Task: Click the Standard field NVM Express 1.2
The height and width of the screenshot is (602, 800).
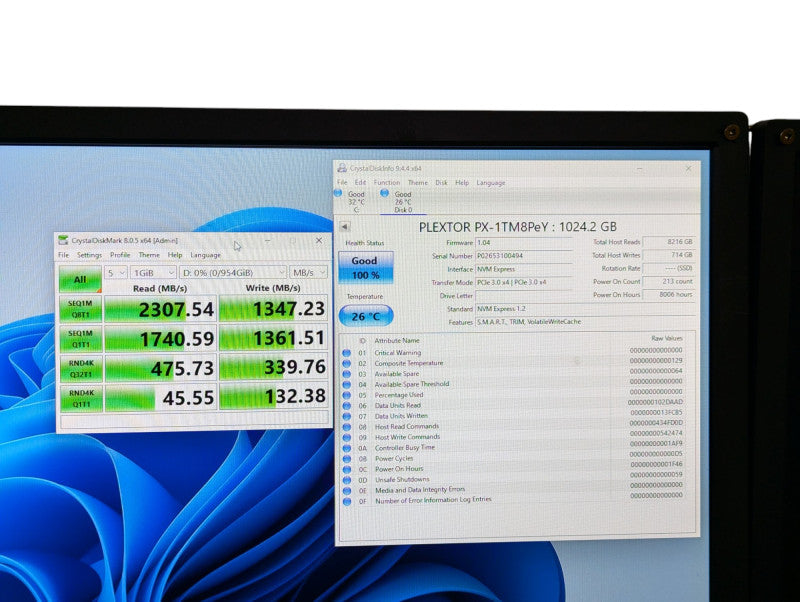Action: (585, 309)
